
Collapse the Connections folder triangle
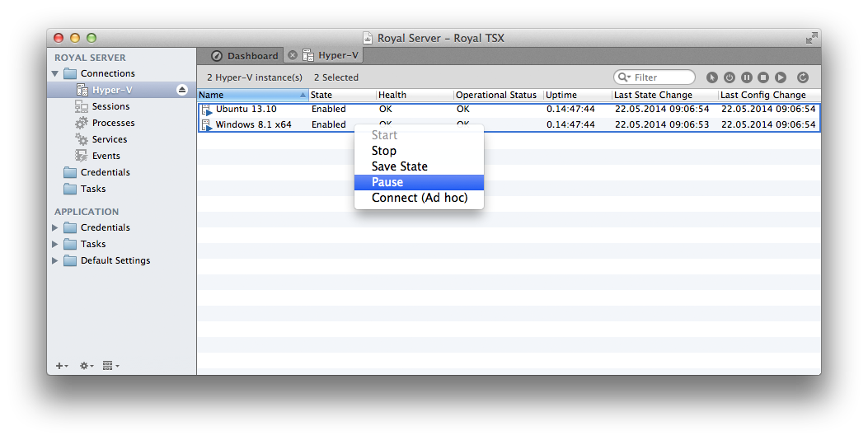pos(54,73)
